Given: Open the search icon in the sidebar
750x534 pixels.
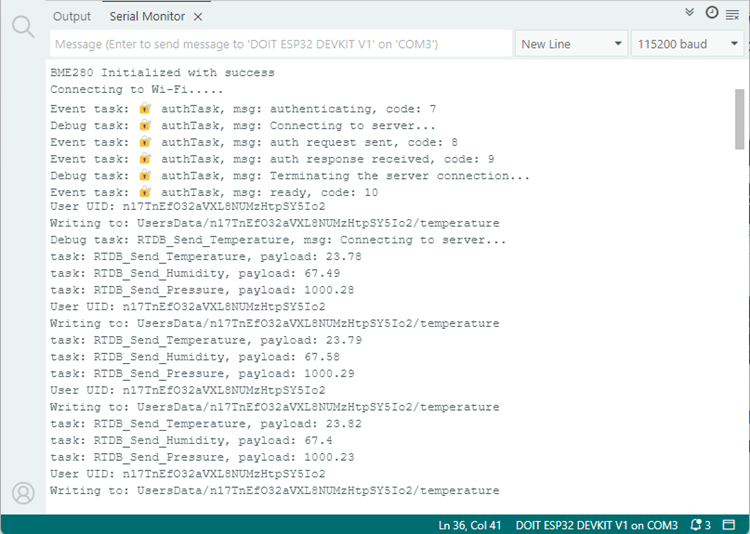Looking at the screenshot, I should pyautogui.click(x=22, y=27).
